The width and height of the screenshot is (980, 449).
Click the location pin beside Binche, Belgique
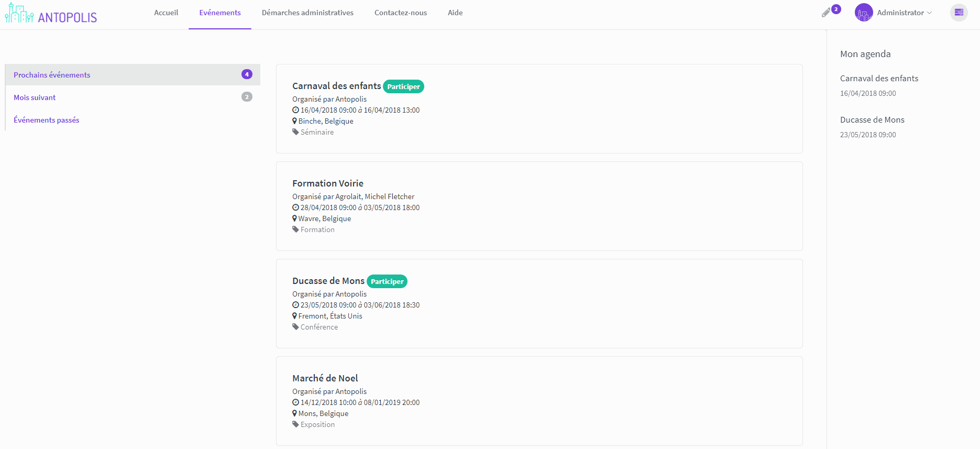pyautogui.click(x=294, y=121)
